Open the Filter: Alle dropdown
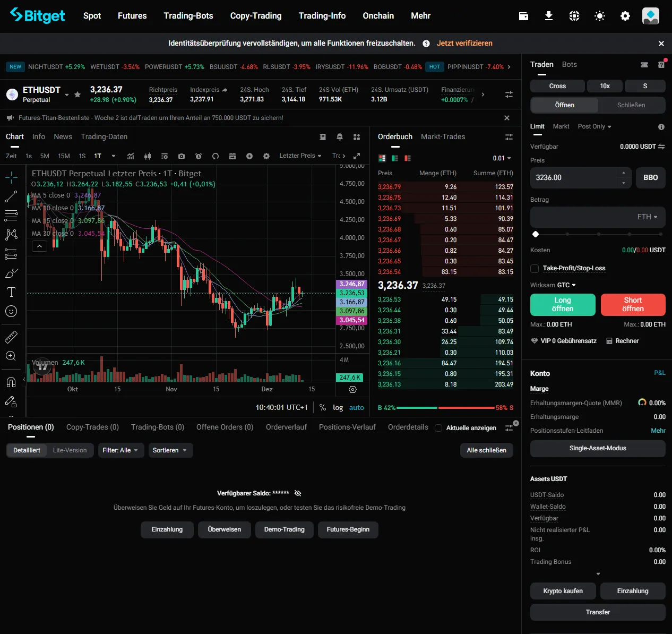 (121, 450)
